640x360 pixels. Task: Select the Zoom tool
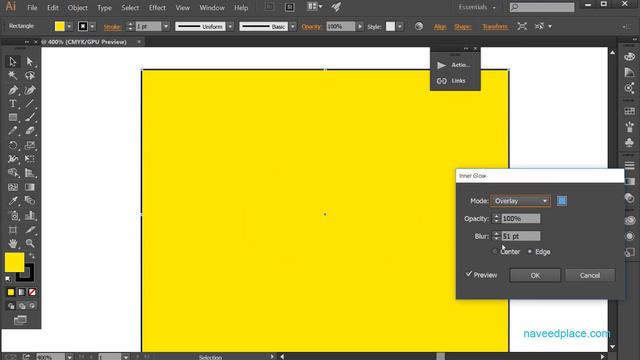(x=29, y=244)
